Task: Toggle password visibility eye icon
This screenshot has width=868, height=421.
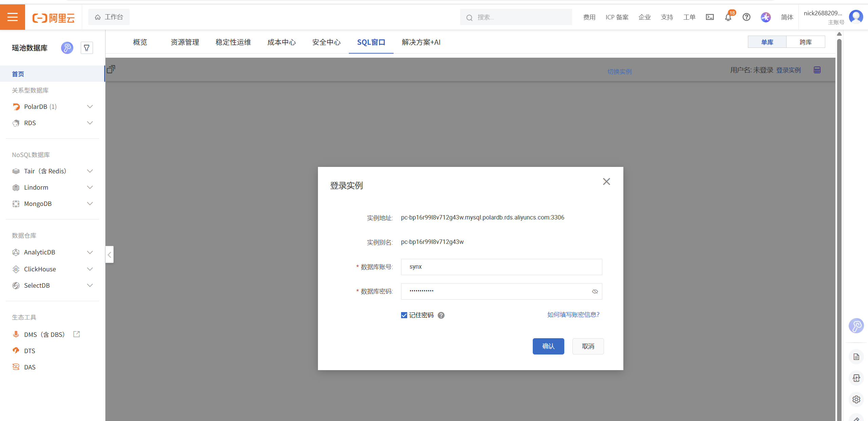Action: click(595, 291)
